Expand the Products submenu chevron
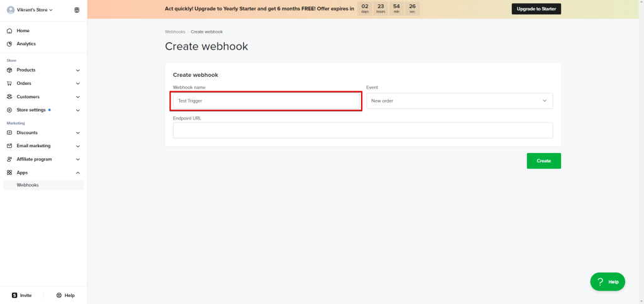644x304 pixels. pyautogui.click(x=78, y=70)
